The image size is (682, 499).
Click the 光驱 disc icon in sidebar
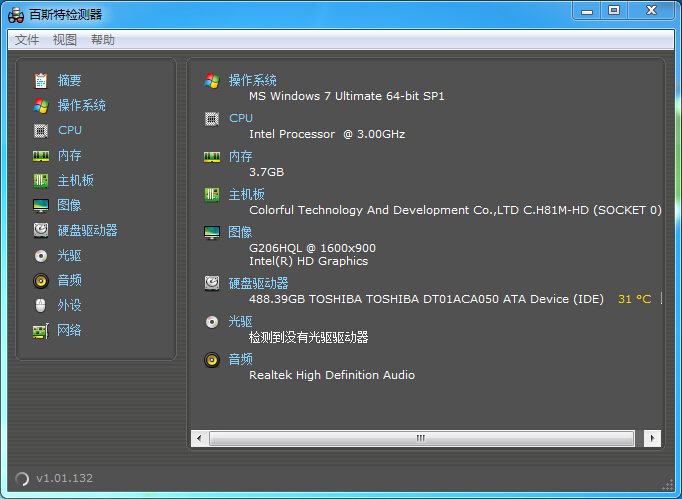41,256
